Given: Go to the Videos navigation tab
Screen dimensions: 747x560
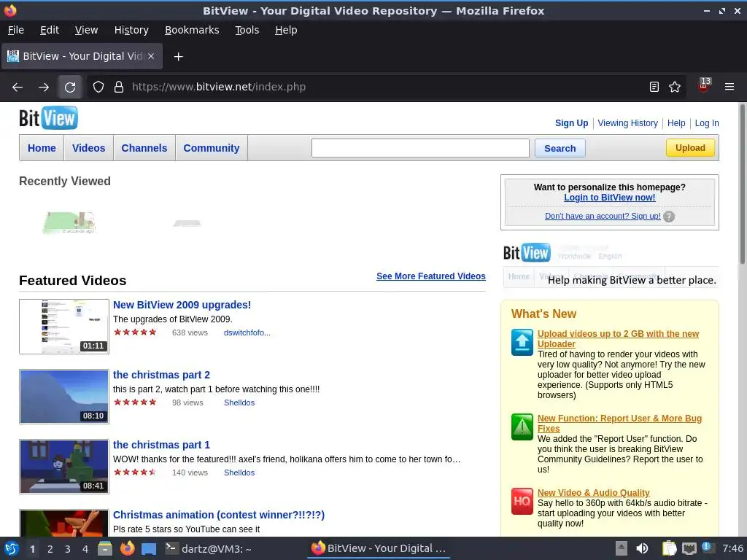Looking at the screenshot, I should (x=88, y=148).
